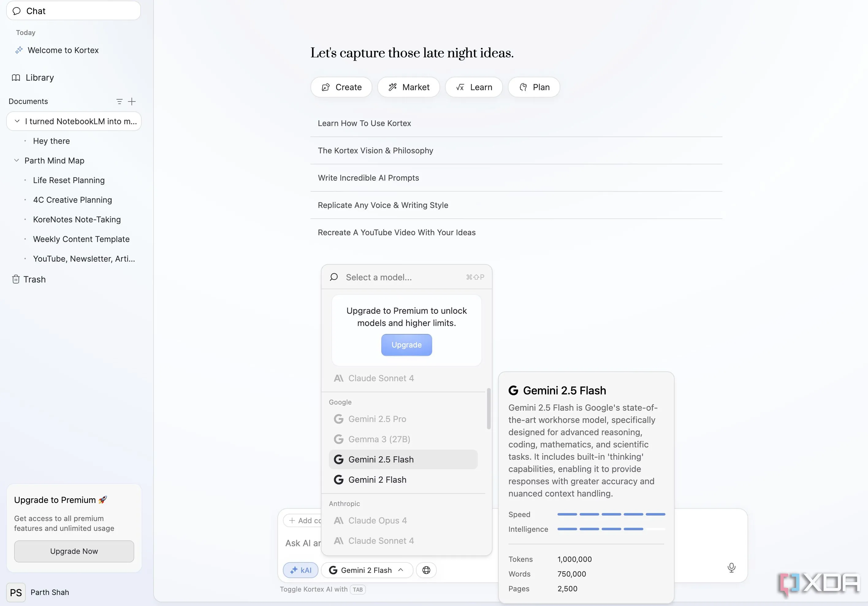Click the plus icon to add document
Screen dimensions: 868x606
[131, 102]
